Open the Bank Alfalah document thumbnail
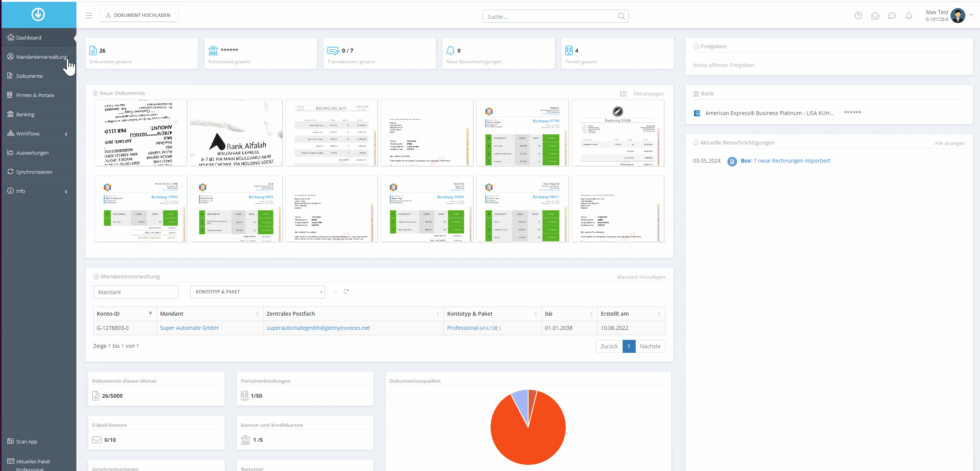The width and height of the screenshot is (980, 471). pos(236,133)
